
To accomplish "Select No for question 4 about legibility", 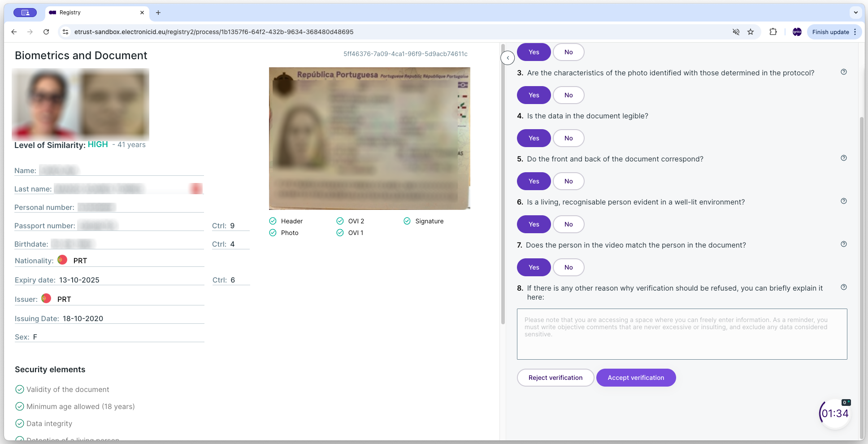I will [x=568, y=138].
